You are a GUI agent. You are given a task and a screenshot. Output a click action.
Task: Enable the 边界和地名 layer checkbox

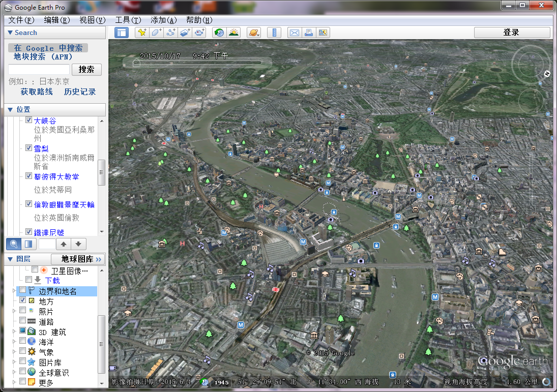22,290
